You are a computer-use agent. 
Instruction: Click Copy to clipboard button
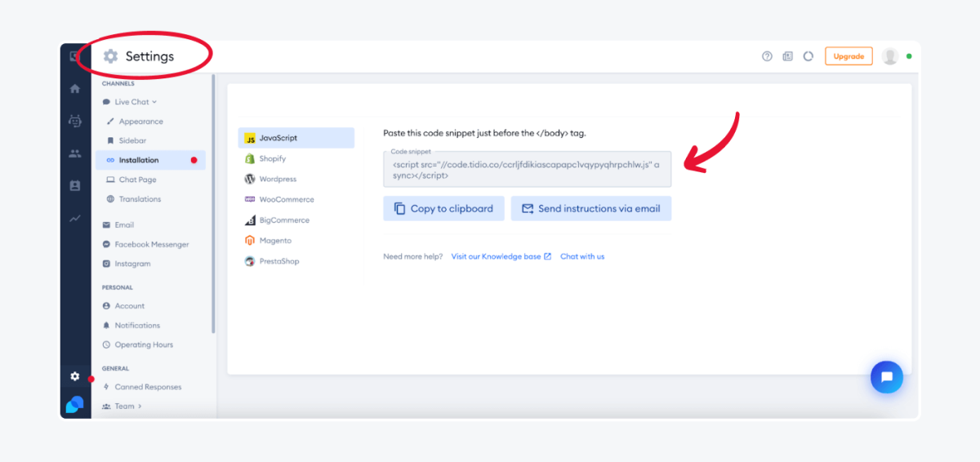(443, 208)
